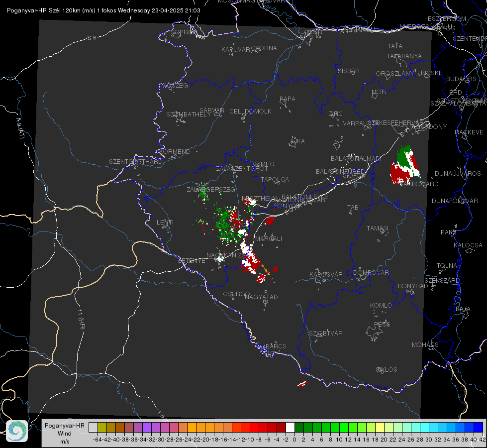
Task: Click the BICSKE label
Action: [x=431, y=73]
